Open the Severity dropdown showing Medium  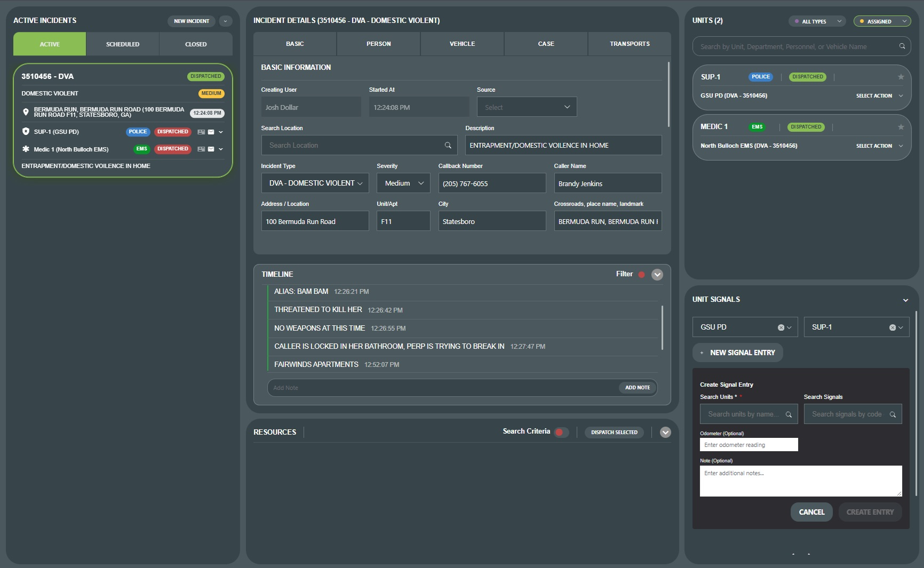[403, 183]
